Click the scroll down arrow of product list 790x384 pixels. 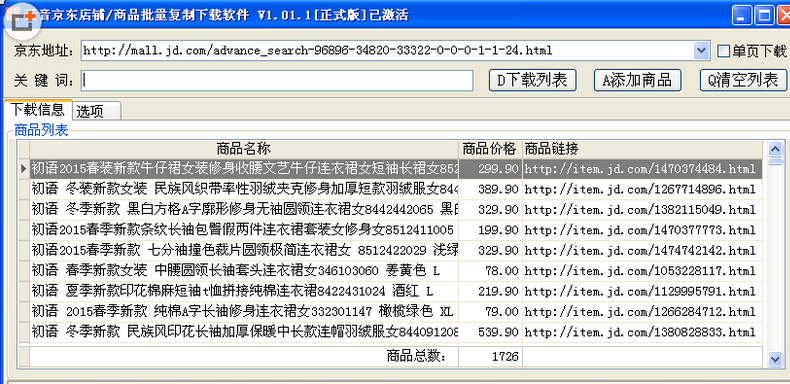pyautogui.click(x=775, y=359)
